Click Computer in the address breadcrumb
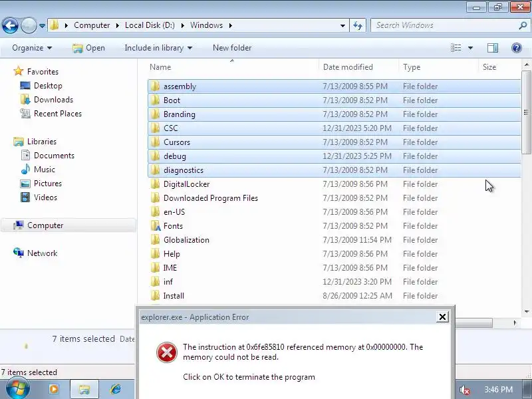This screenshot has width=532, height=399. (92, 25)
